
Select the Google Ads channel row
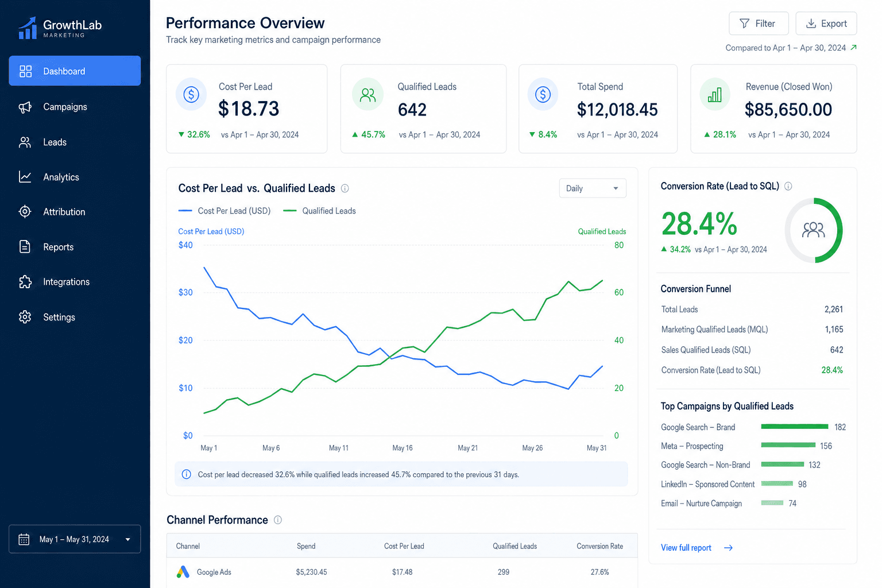tap(402, 572)
